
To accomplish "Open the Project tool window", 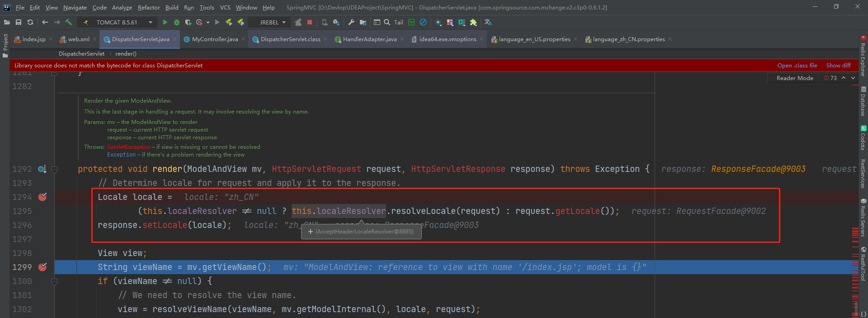I will pyautogui.click(x=5, y=46).
